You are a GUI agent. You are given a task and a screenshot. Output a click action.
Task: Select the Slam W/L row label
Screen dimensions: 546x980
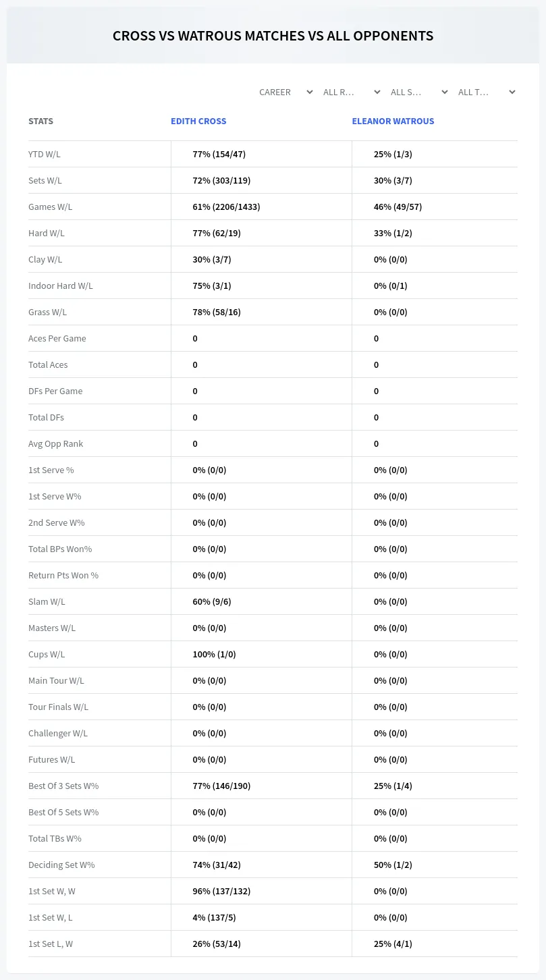pyautogui.click(x=47, y=601)
